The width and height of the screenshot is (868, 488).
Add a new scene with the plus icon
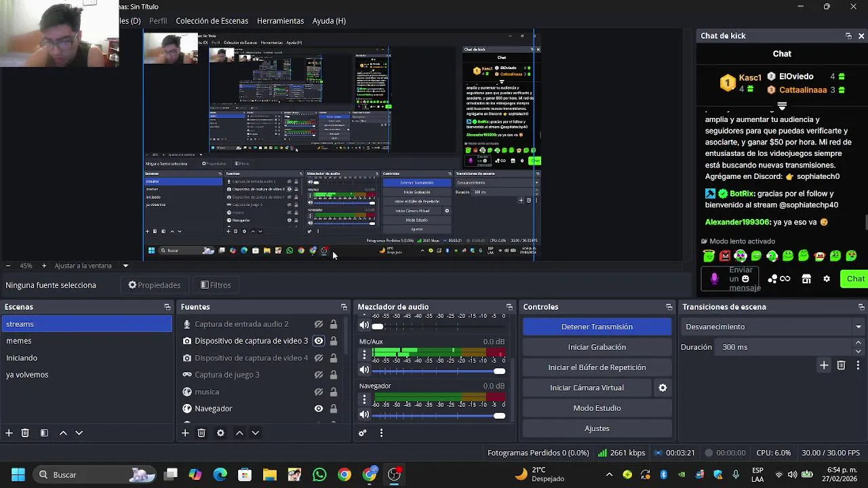9,433
